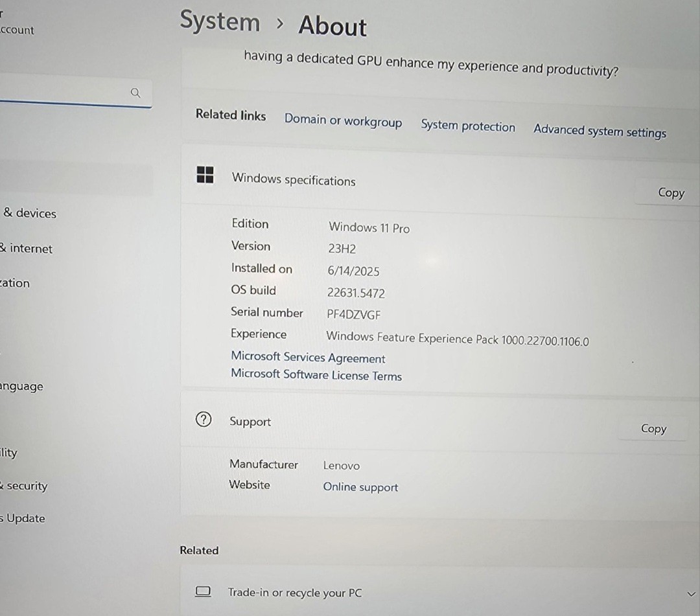Click the 'OS build' label
Image resolution: width=700 pixels, height=616 pixels.
[x=253, y=290]
